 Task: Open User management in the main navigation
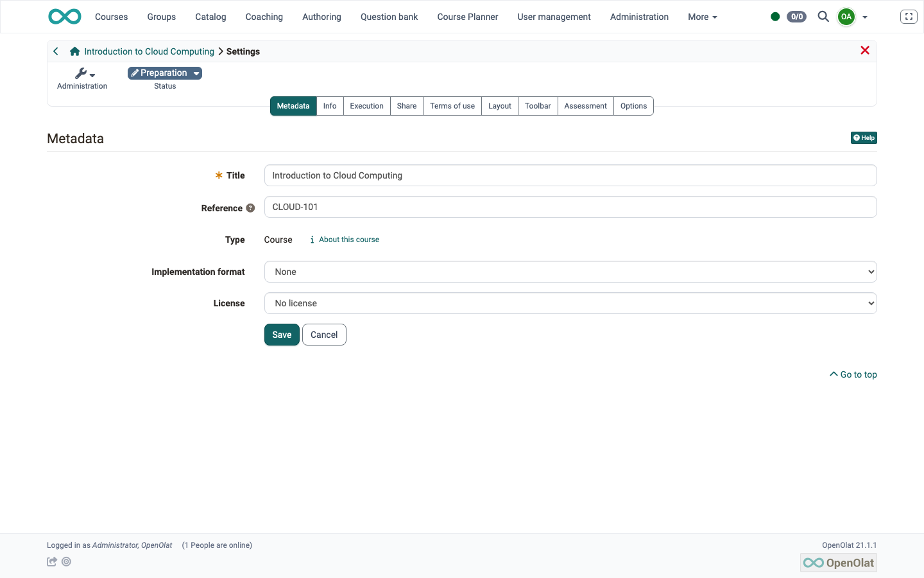point(554,17)
